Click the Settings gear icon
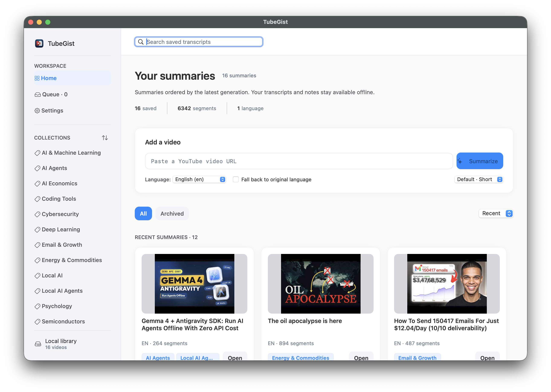Screen dimensions: 551x392 coord(37,111)
